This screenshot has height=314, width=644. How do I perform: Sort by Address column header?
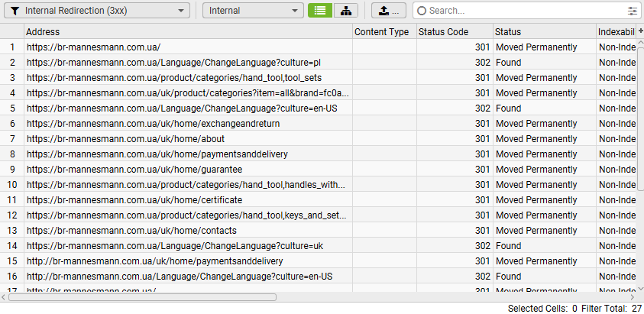[x=189, y=31]
